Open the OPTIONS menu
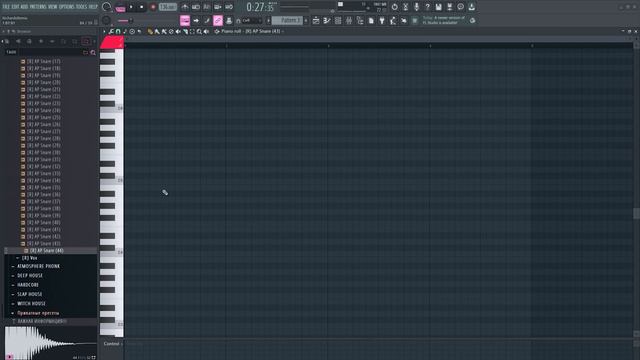Screen dimensions: 640x360 [x=67, y=7]
